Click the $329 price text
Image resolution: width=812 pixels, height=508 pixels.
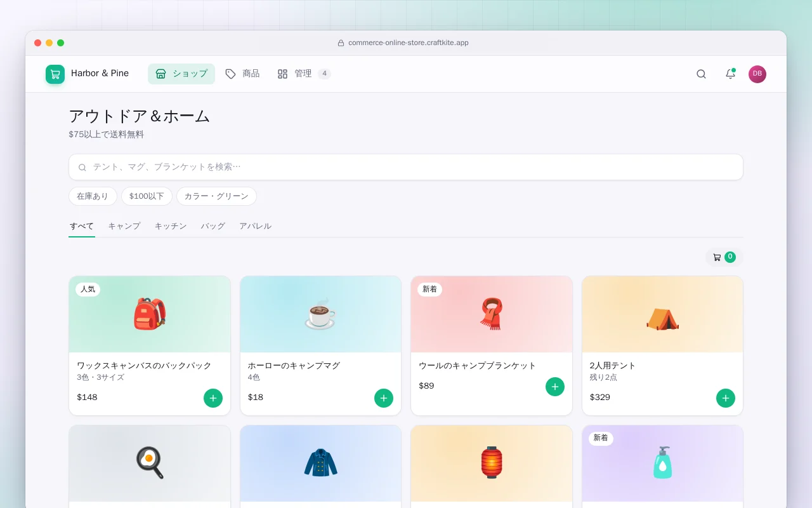coord(600,398)
